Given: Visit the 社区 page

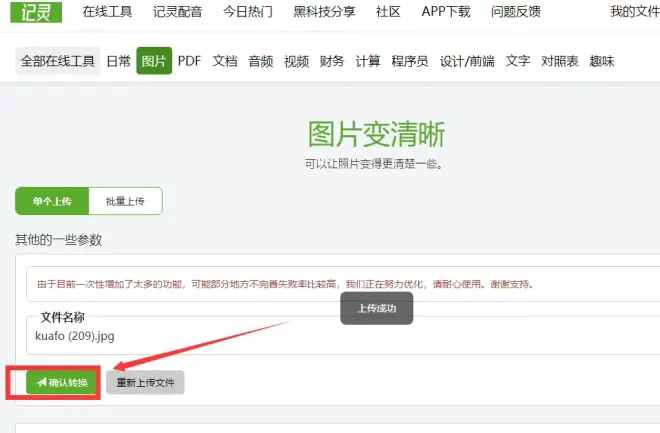Looking at the screenshot, I should (x=388, y=12).
